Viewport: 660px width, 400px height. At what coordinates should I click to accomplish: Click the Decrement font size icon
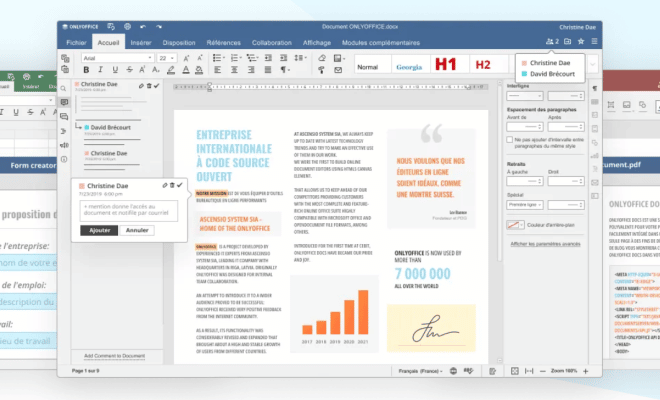point(200,58)
